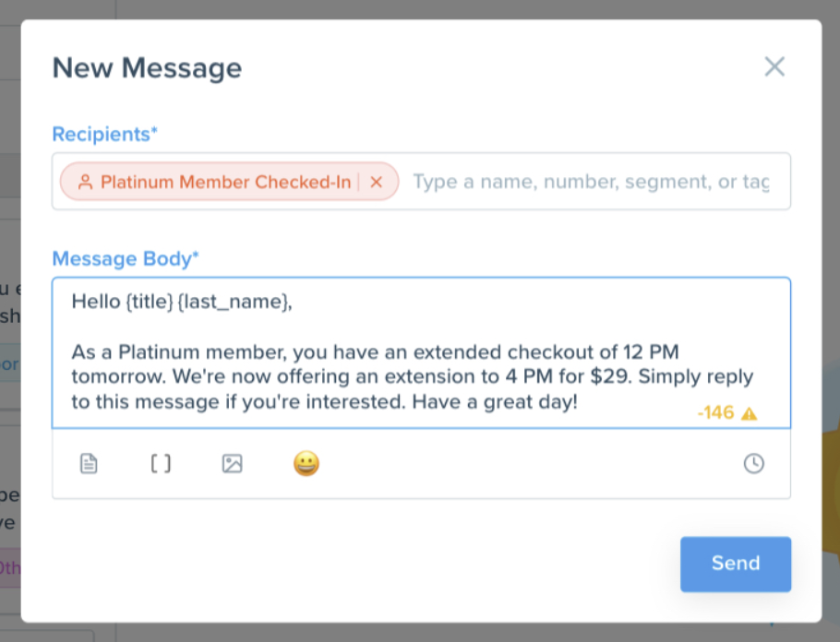Viewport: 840px width, 642px height.
Task: Click the Message Body* field label
Action: pos(126,258)
